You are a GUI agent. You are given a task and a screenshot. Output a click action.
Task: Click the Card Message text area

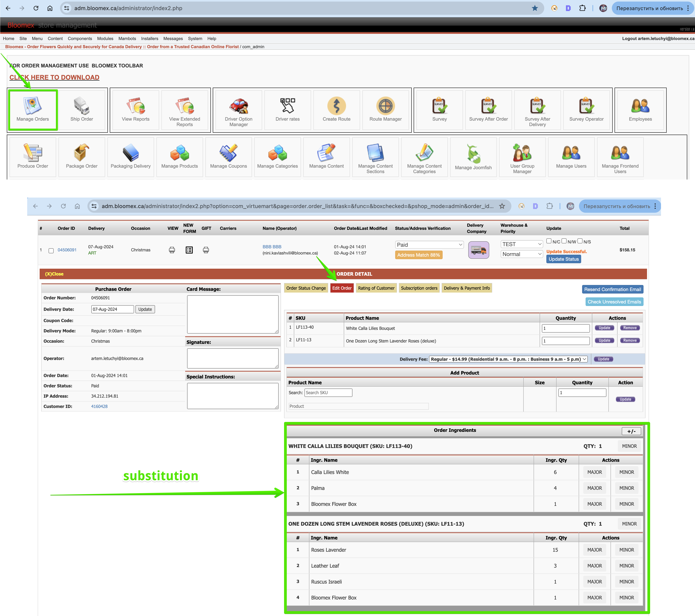pos(233,314)
